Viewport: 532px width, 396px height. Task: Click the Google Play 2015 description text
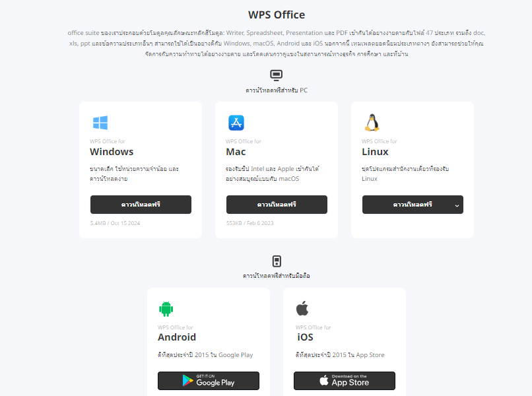pyautogui.click(x=205, y=355)
